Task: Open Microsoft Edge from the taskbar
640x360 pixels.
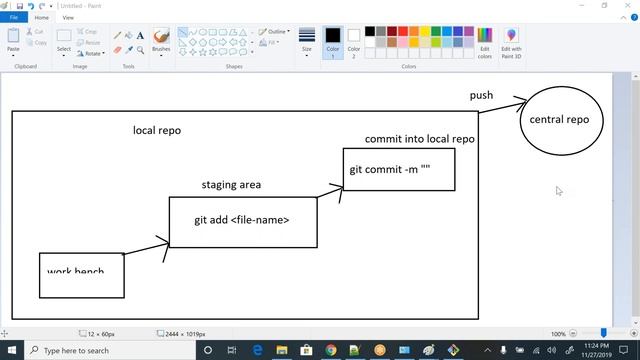Action: pos(257,350)
